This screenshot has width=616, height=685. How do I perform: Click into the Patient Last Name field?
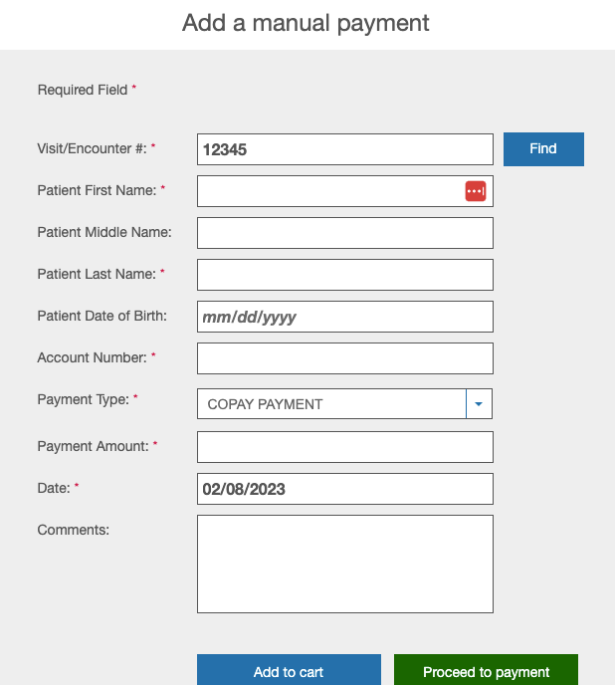click(x=344, y=275)
